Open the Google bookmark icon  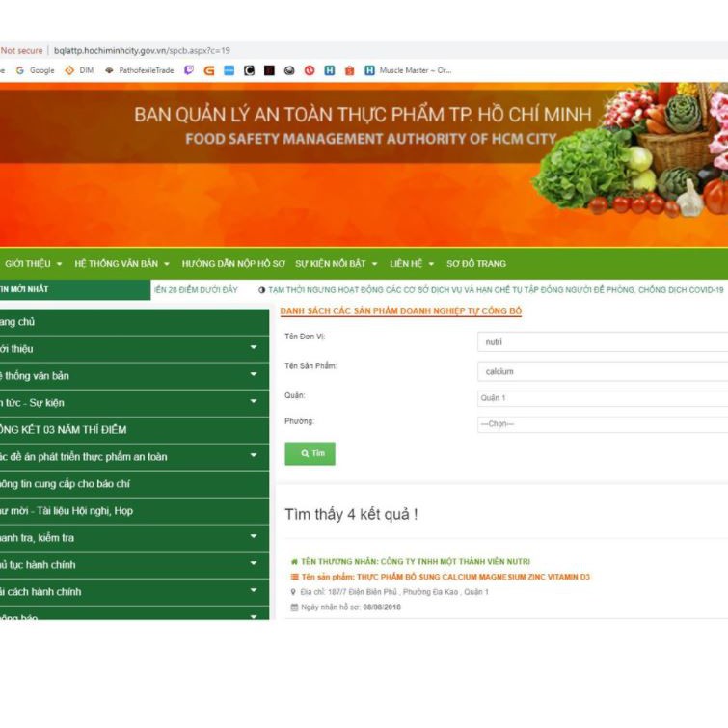tap(20, 70)
